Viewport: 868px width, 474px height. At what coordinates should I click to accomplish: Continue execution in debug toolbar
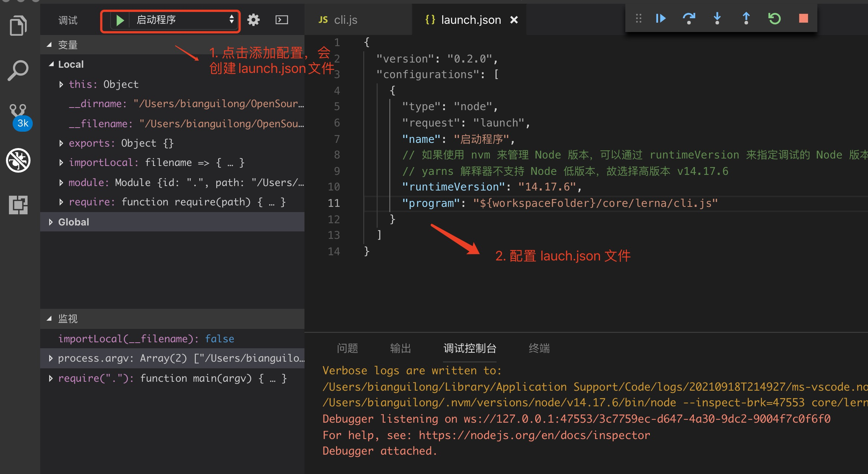(x=661, y=18)
